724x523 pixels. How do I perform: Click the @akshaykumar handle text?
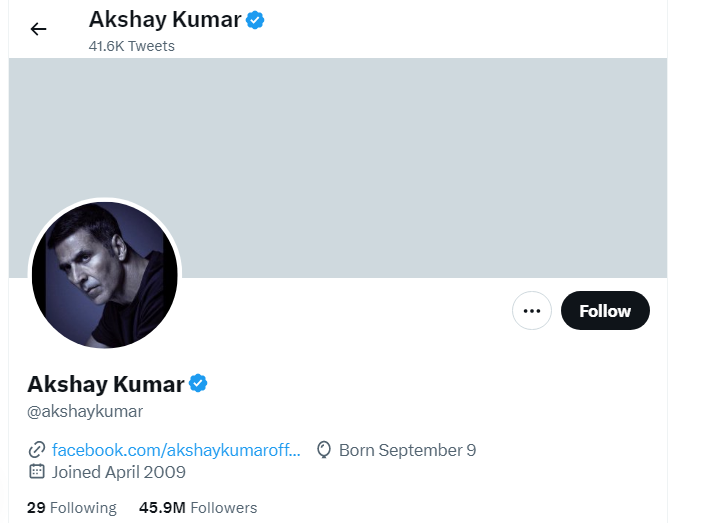click(85, 411)
